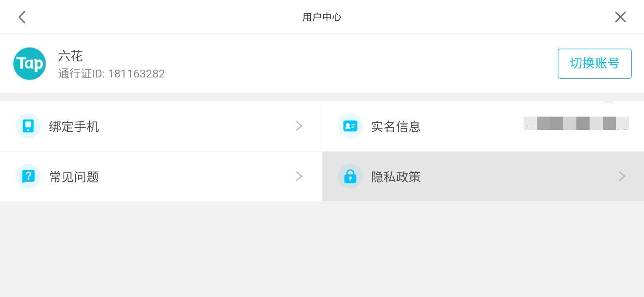Open the 绑定手机 menu entry

[161, 126]
